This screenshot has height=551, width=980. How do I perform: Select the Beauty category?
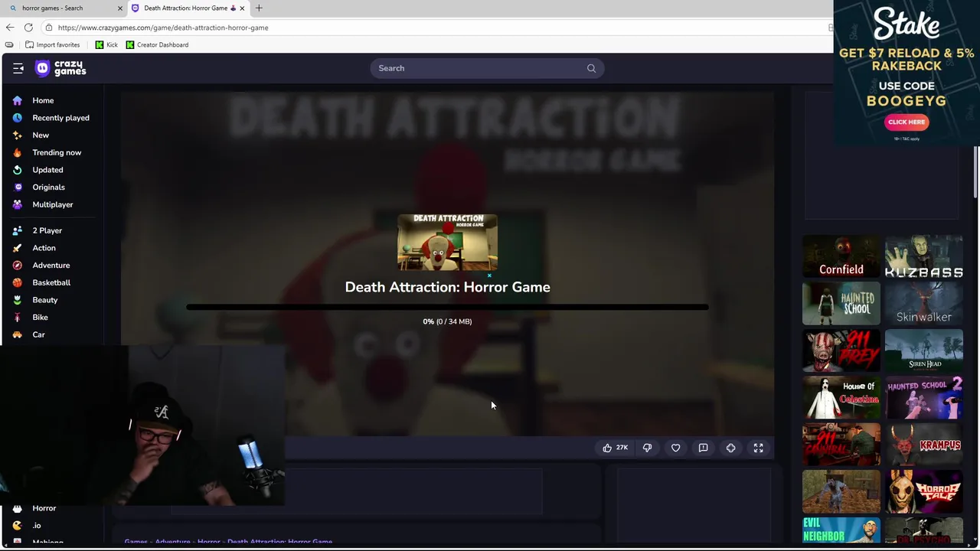[44, 300]
